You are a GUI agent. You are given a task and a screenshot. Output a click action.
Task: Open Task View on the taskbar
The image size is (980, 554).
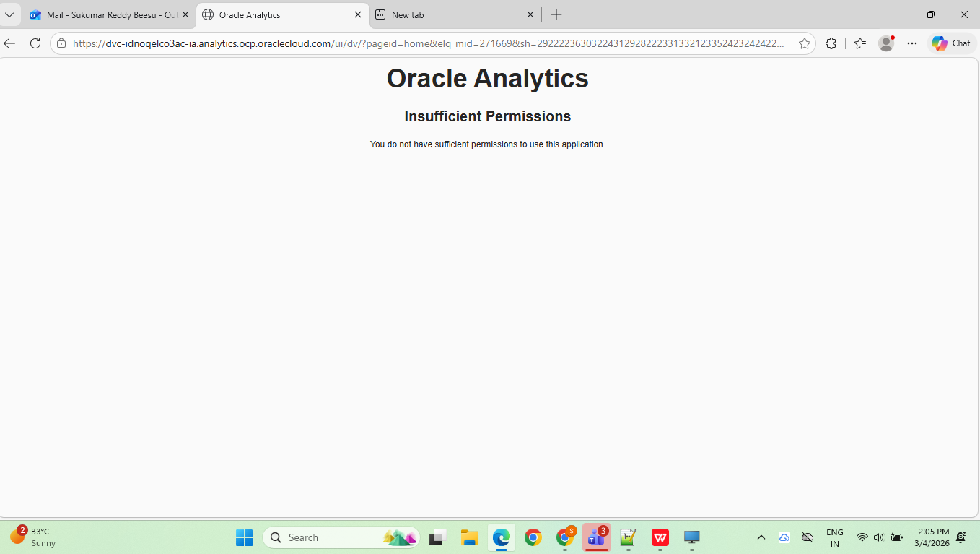click(x=437, y=537)
